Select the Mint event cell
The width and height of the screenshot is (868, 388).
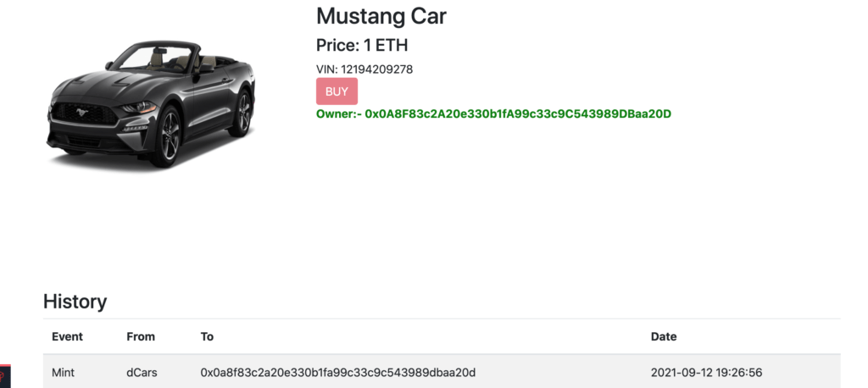pyautogui.click(x=63, y=373)
